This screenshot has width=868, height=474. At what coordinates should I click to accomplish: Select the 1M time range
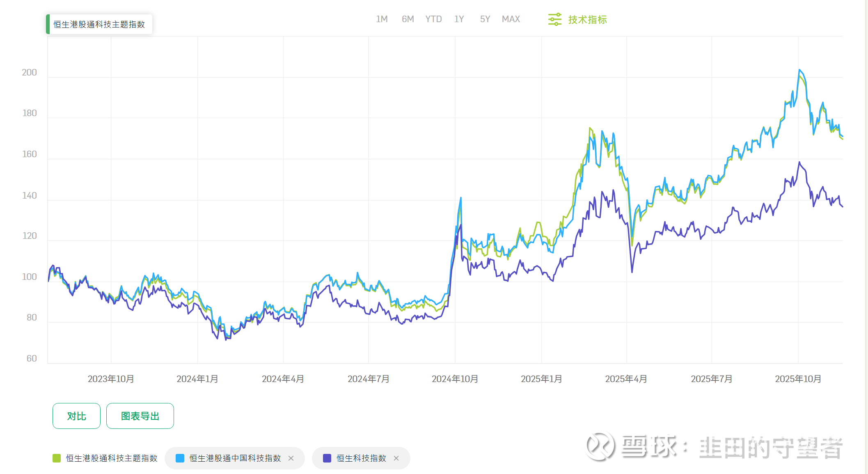382,19
